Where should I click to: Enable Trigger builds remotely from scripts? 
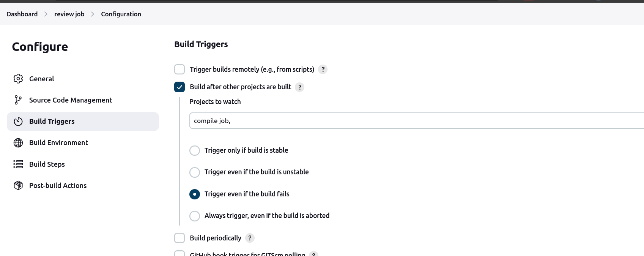179,69
